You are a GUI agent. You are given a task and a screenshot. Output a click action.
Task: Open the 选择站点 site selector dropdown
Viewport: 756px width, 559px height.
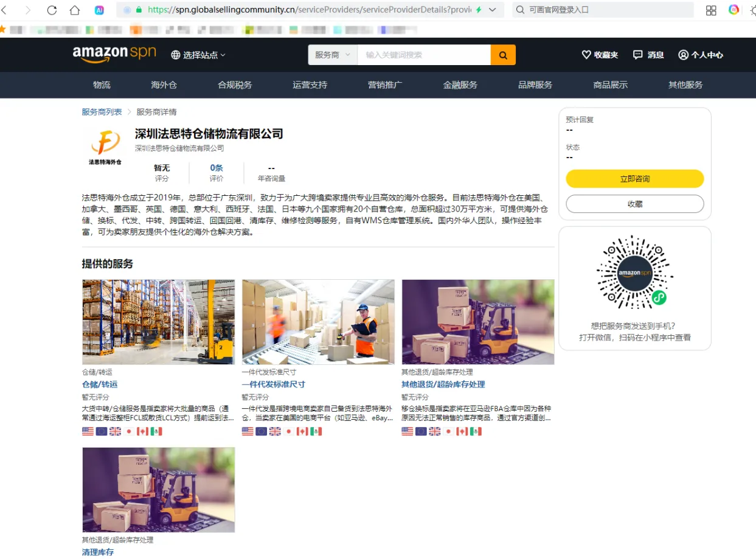[198, 55]
